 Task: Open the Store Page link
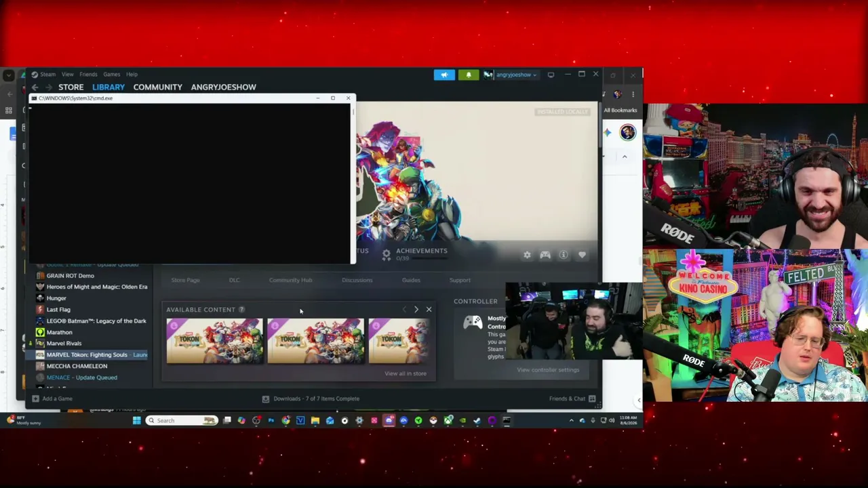tap(185, 280)
